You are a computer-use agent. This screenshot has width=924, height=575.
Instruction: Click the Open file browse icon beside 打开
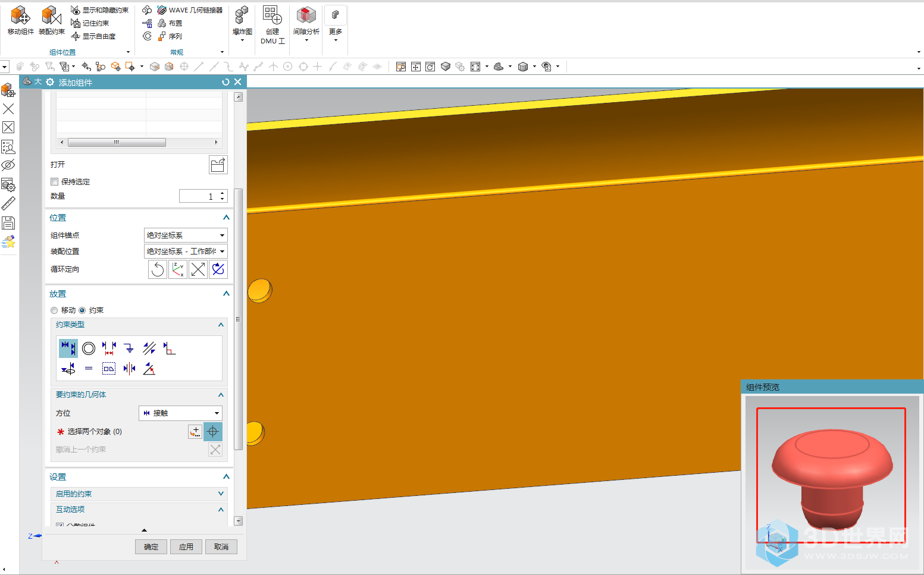[218, 165]
